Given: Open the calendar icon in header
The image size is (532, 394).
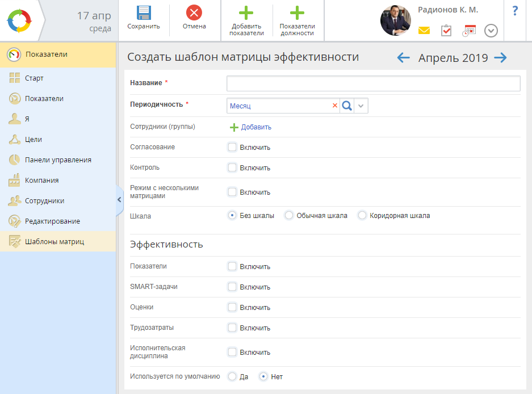Looking at the screenshot, I should pyautogui.click(x=469, y=31).
